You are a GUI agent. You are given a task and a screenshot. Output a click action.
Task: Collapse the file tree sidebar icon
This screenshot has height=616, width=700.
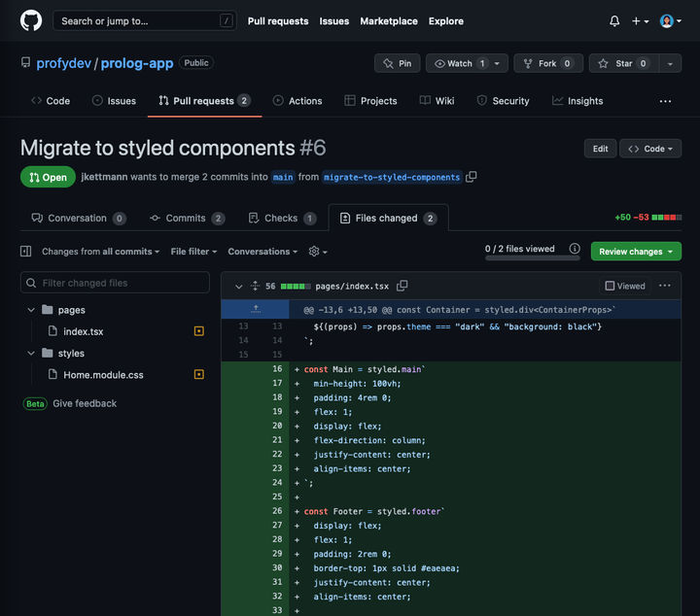[x=26, y=252]
